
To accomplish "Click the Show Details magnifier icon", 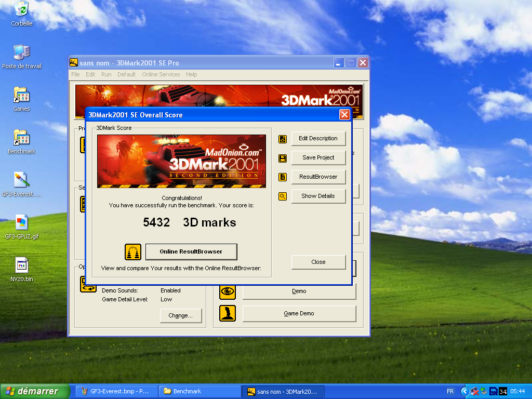I will coord(283,196).
